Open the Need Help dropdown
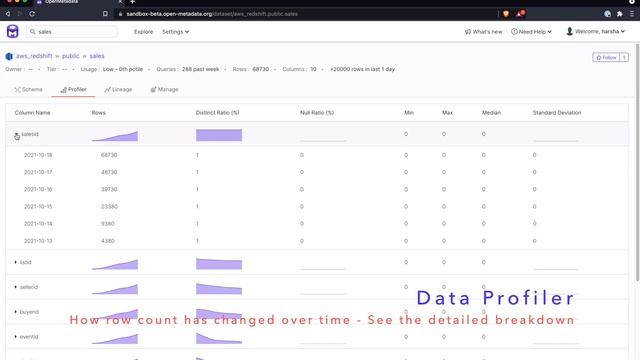This screenshot has width=640, height=360. point(531,31)
